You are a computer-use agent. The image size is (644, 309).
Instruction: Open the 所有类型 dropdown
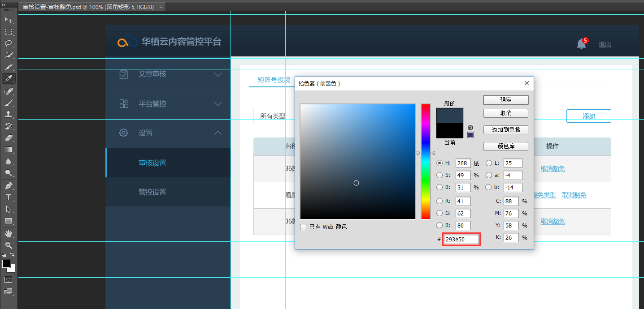pyautogui.click(x=274, y=116)
